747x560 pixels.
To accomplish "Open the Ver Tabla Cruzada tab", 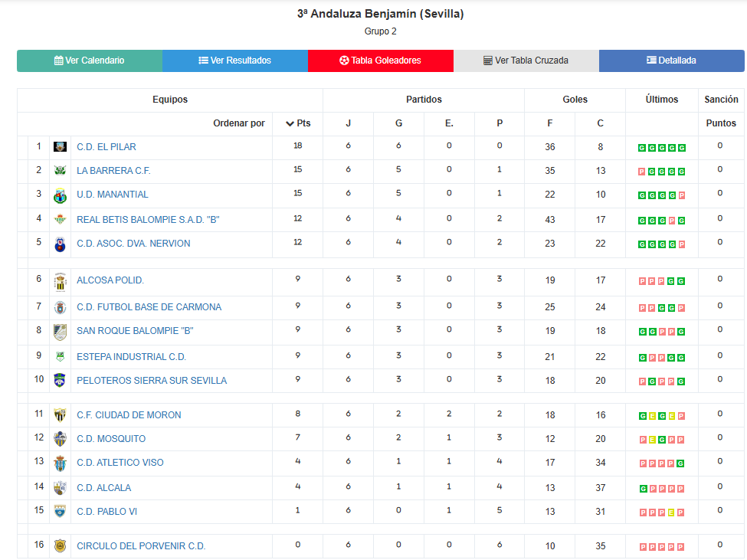I will (526, 61).
